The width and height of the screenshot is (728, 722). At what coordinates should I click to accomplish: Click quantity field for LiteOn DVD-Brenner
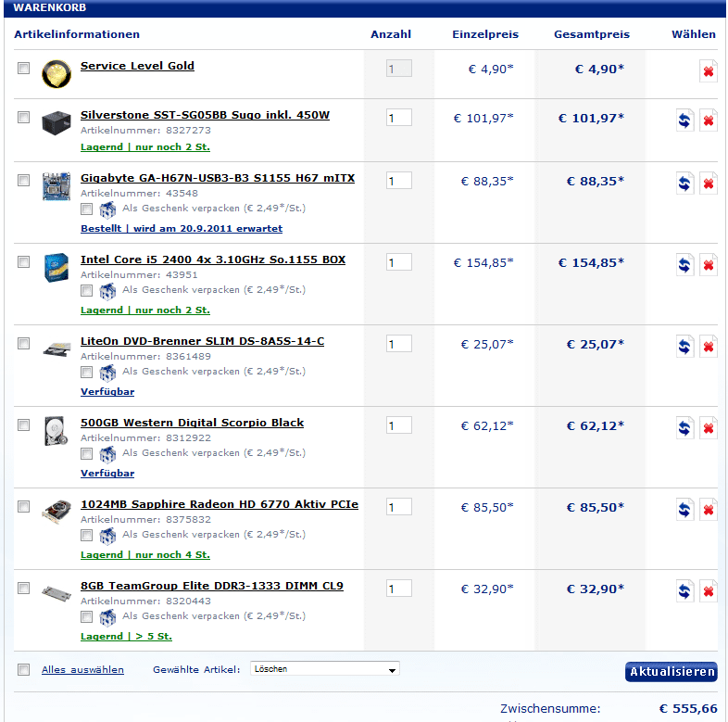(x=399, y=344)
